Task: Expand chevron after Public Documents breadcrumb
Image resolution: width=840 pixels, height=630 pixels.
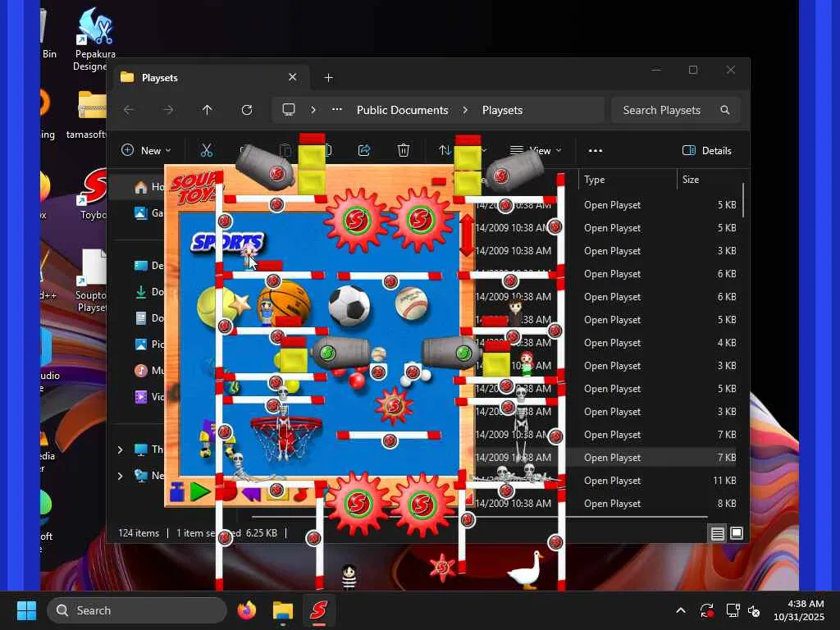Action: pos(465,110)
